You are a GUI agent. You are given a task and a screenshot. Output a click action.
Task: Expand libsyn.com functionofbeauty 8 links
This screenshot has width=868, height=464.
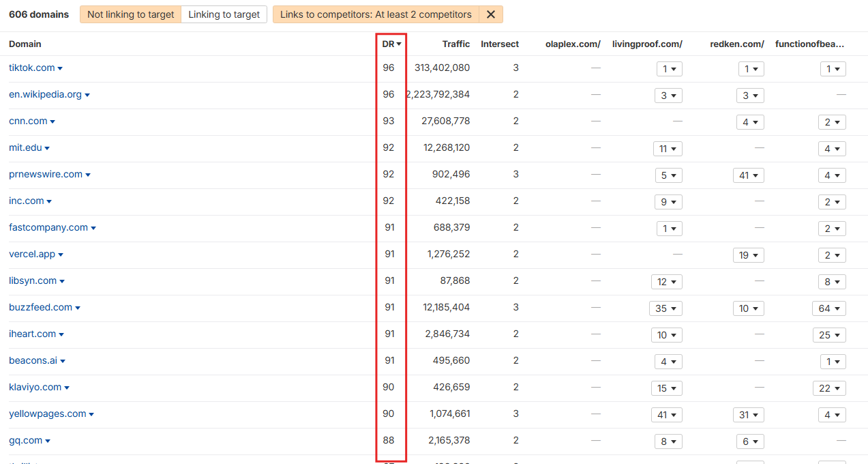pos(833,282)
